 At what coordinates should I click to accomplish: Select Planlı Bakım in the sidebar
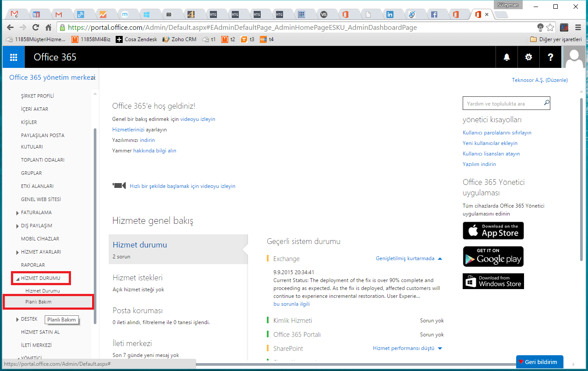pyautogui.click(x=39, y=301)
